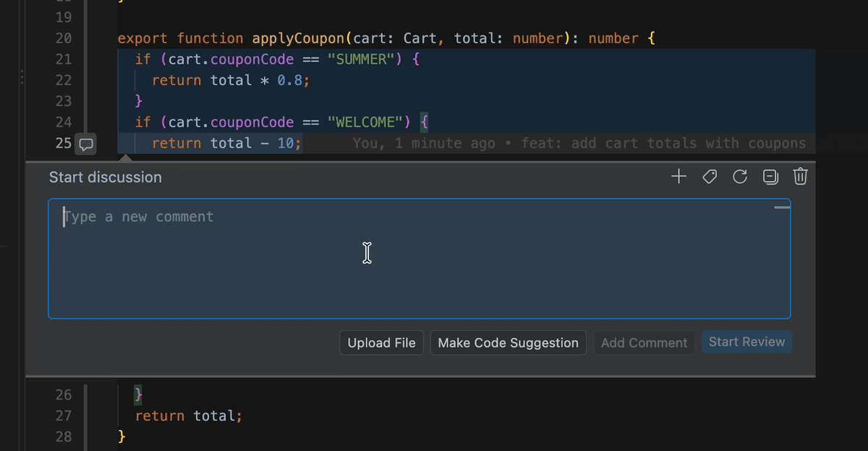868x451 pixels.
Task: Click the Cart type annotation on line 20
Action: pyautogui.click(x=420, y=38)
